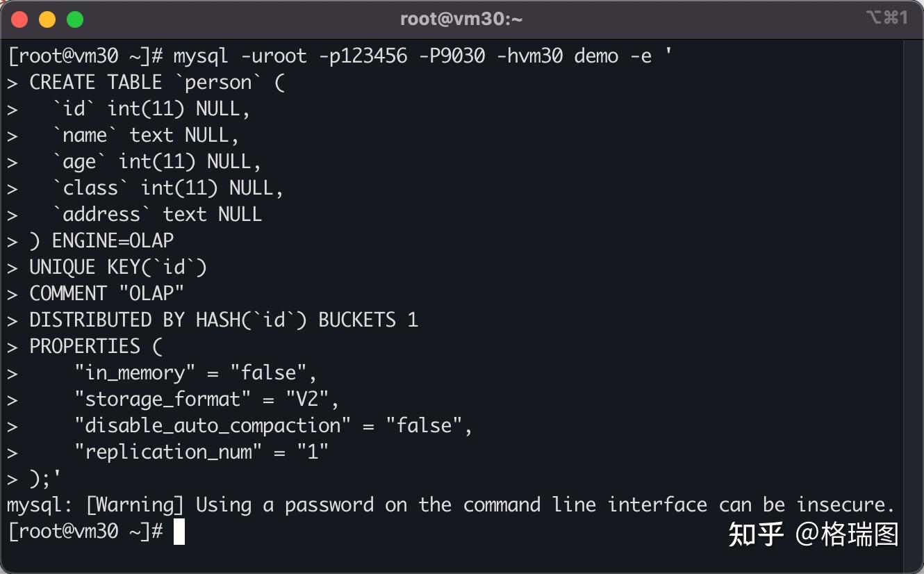Click the 知乎 @格瑞图 watermark
This screenshot has height=574, width=924.
click(814, 534)
